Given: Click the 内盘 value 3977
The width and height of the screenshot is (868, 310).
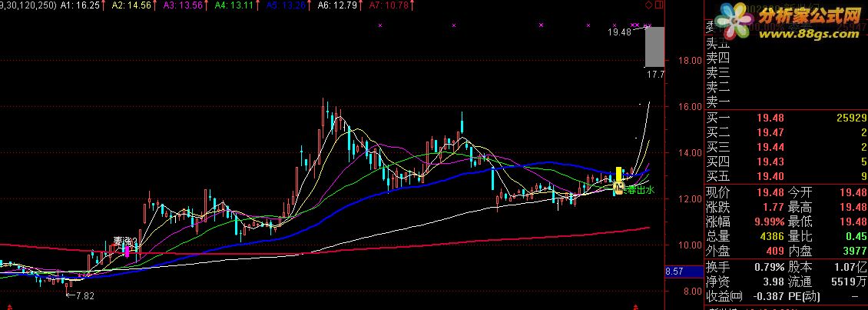Looking at the screenshot, I should (856, 252).
